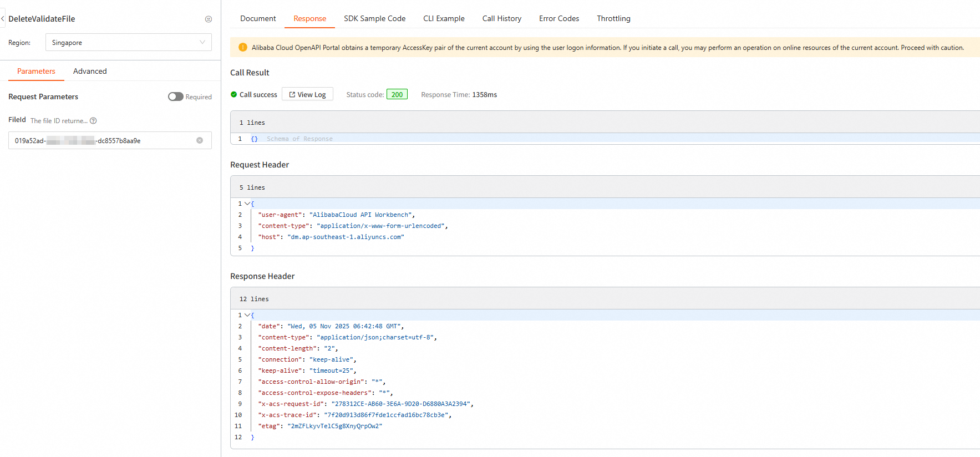Switch to the Advanced tab
Screen dimensions: 980x457
coord(90,71)
